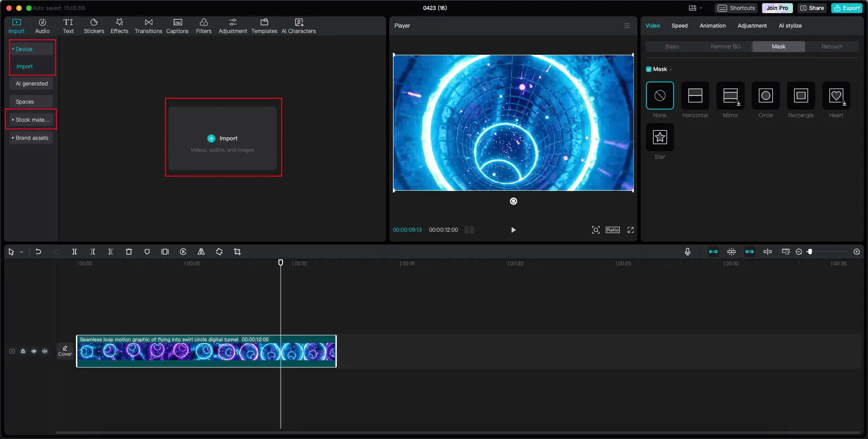This screenshot has width=868, height=439.
Task: Split the clip at playhead
Action: coord(75,252)
